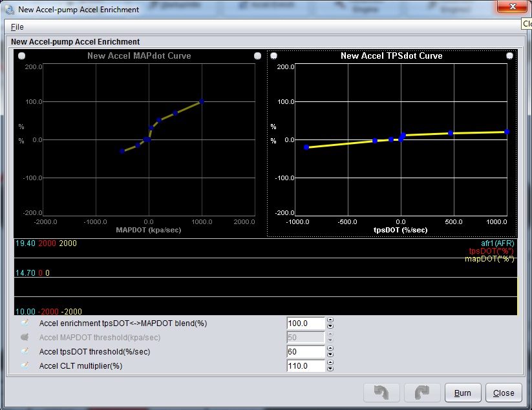Select rightmost point on MAPdot curve

202,101
